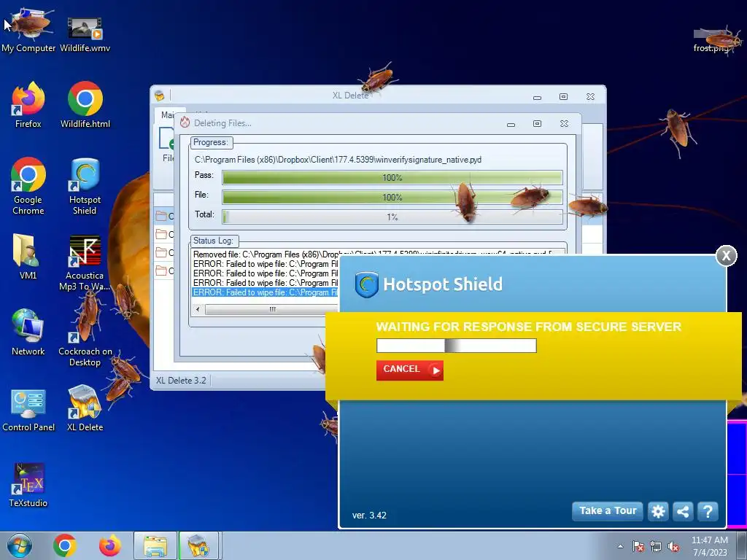The image size is (747, 560).
Task: Open the TeXstudio desktop shortcut
Action: pyautogui.click(x=28, y=485)
